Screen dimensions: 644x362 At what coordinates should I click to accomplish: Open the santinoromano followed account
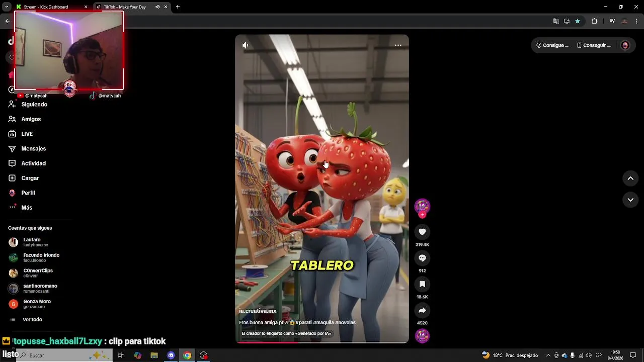pos(33,289)
